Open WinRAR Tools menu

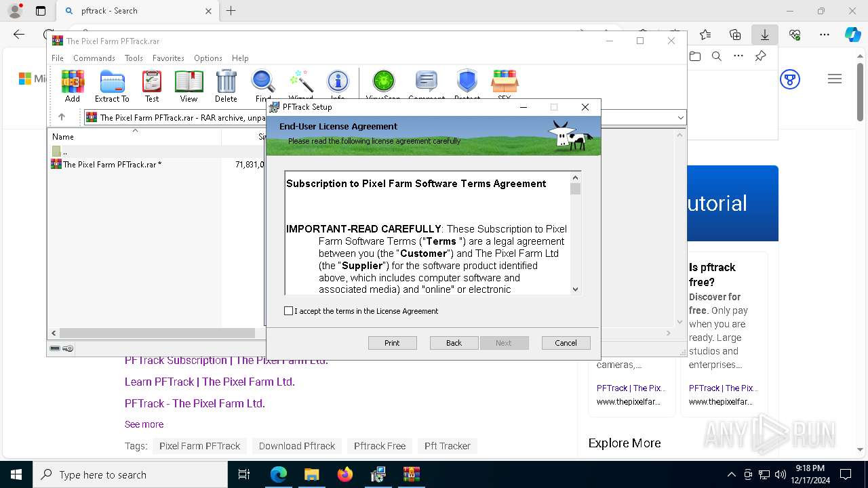pyautogui.click(x=134, y=58)
